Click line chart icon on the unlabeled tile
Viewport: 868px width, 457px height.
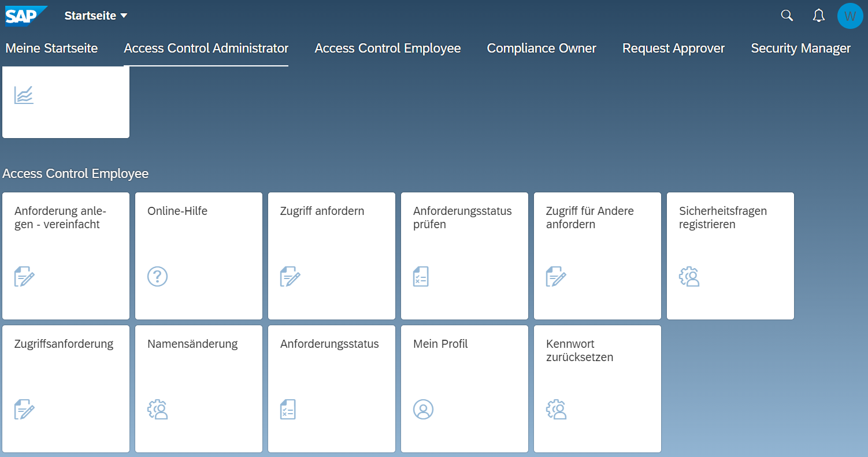24,95
